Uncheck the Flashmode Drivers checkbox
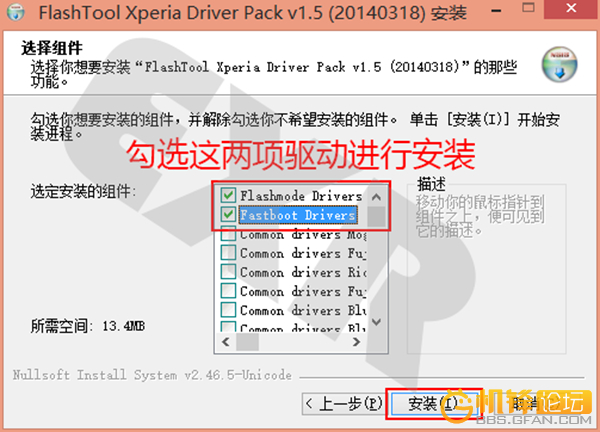Viewport: 600px width, 432px height. pos(228,196)
